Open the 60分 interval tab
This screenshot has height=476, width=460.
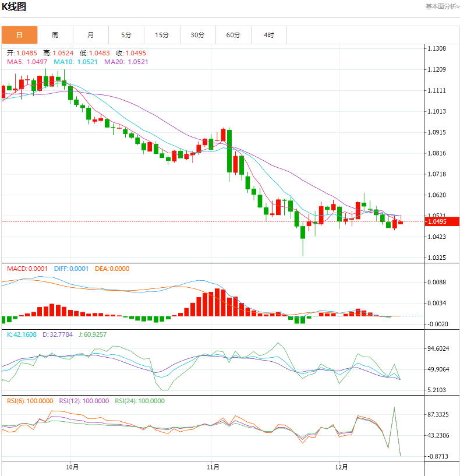pyautogui.click(x=233, y=35)
